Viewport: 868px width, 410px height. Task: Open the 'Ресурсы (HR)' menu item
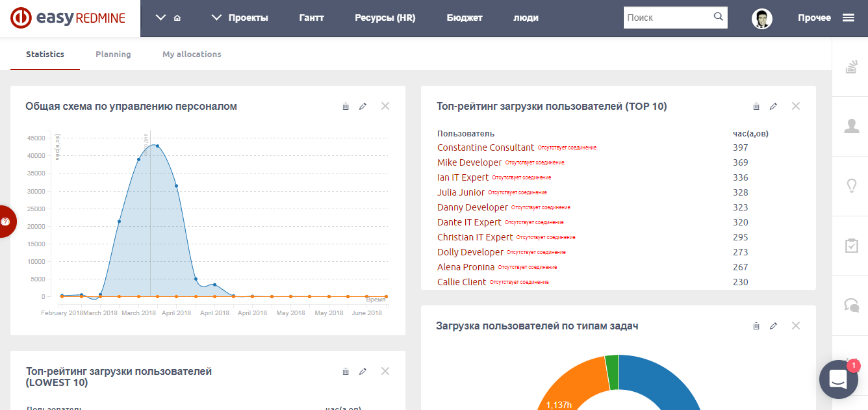click(x=385, y=18)
